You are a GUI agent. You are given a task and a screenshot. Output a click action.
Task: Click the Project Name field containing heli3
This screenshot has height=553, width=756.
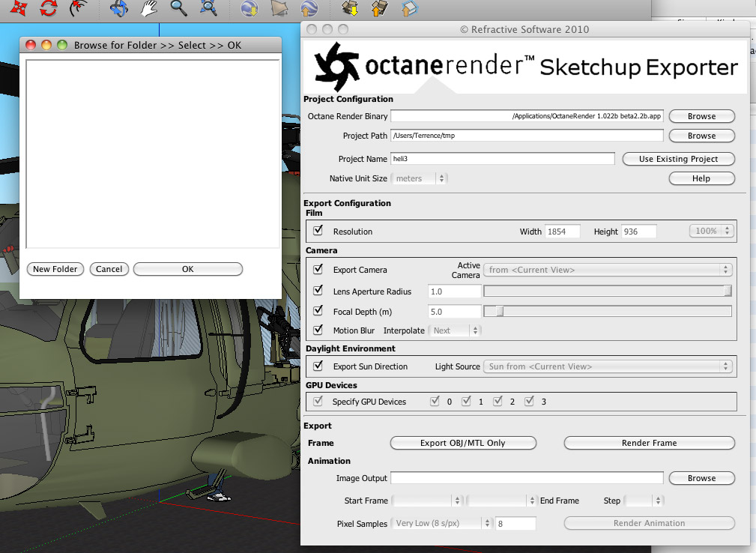[503, 159]
